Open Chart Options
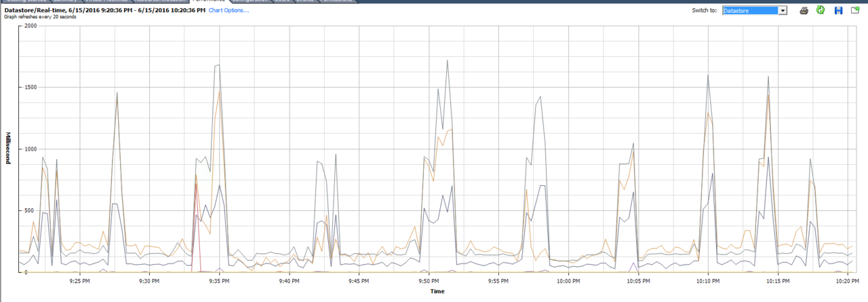 coord(229,10)
